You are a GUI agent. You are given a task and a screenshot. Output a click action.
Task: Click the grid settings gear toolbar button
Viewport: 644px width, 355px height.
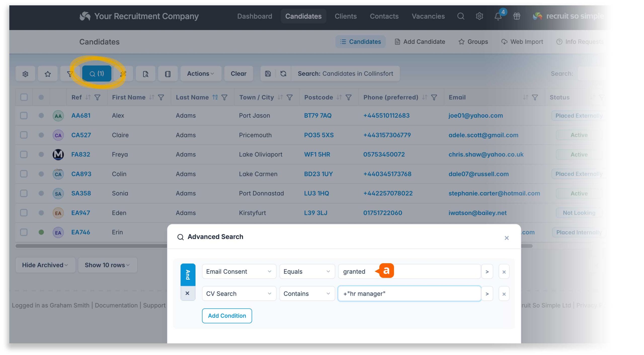coord(25,74)
